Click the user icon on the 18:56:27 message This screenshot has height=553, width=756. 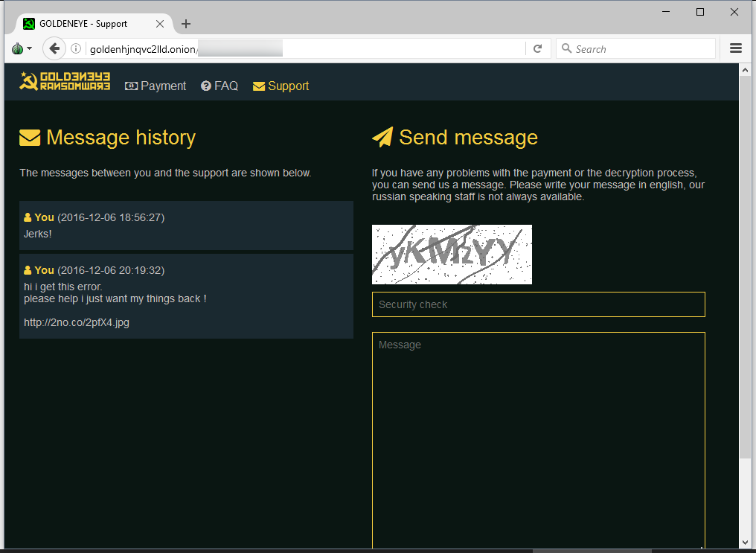pos(28,217)
